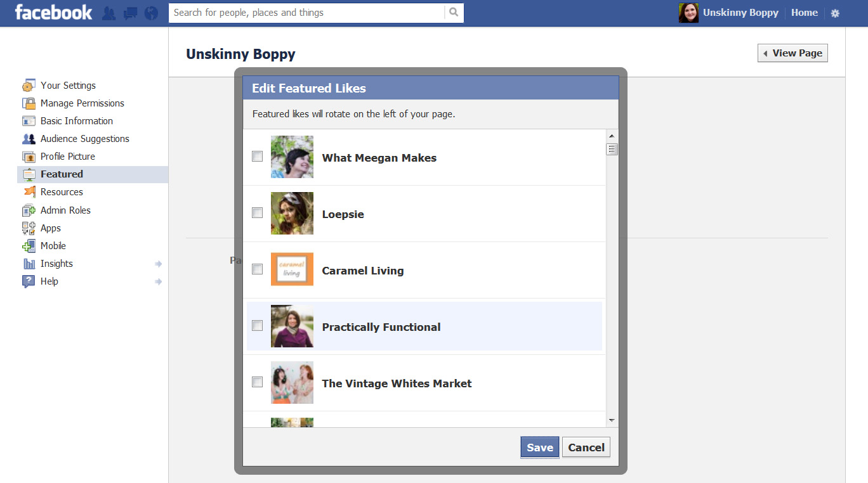Check the Caramel Living checkbox
The height and width of the screenshot is (483, 868).
tap(257, 269)
